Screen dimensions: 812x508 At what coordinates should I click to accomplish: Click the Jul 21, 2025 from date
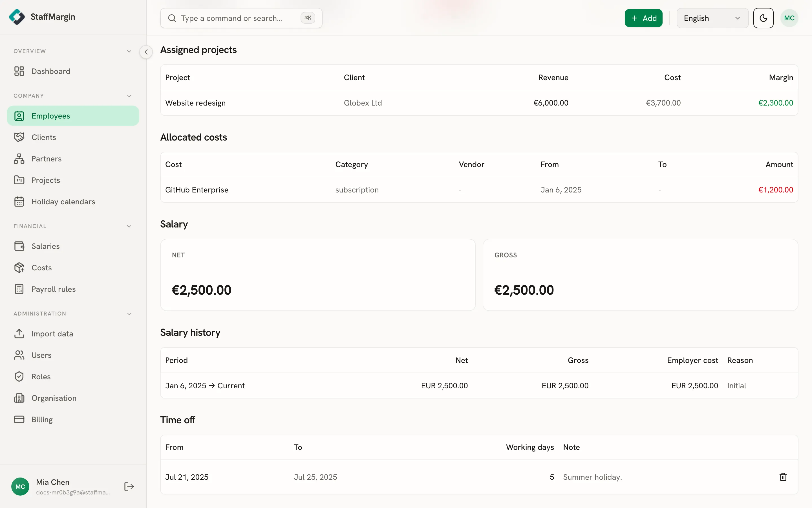click(187, 477)
